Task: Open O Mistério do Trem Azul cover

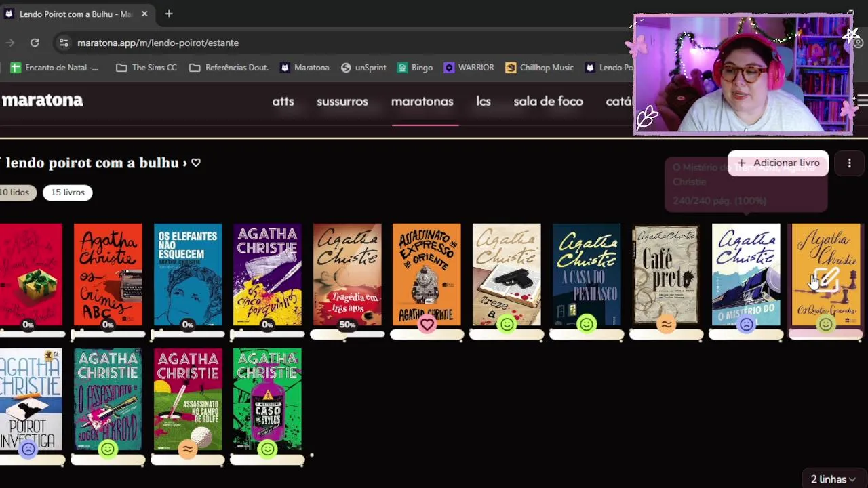Action: (746, 274)
